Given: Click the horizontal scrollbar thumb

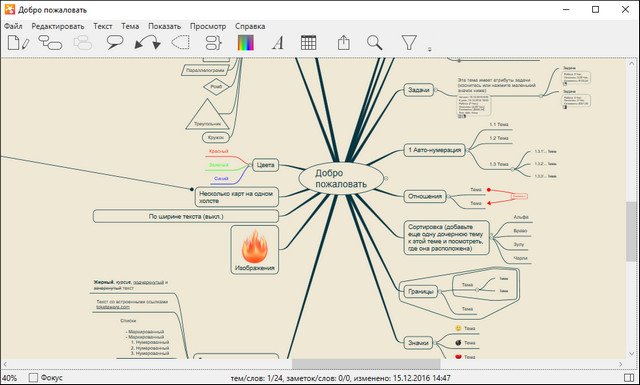Looking at the screenshot, I should pyautogui.click(x=366, y=364).
